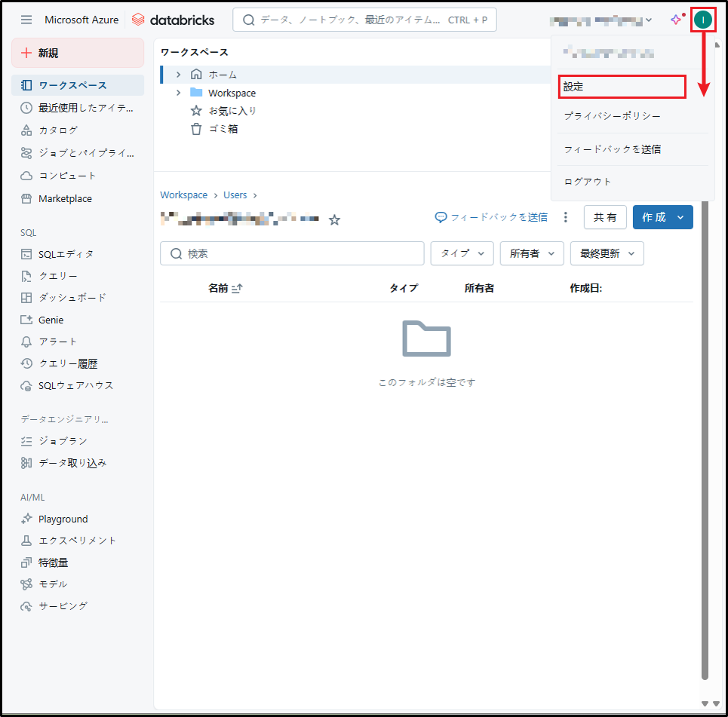The image size is (728, 717).
Task: Click the ダッシュボード grid icon
Action: (26, 298)
